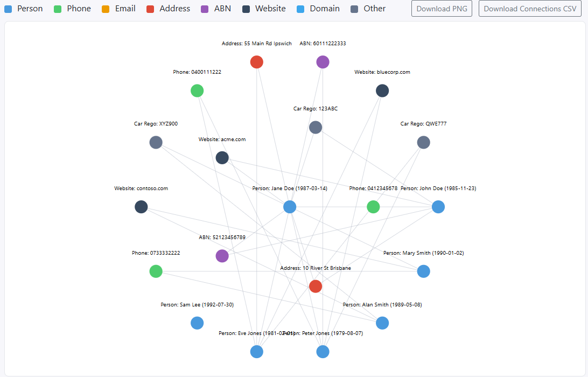The height and width of the screenshot is (377, 588).
Task: Select the Phone 0412345678 node
Action: (x=373, y=206)
